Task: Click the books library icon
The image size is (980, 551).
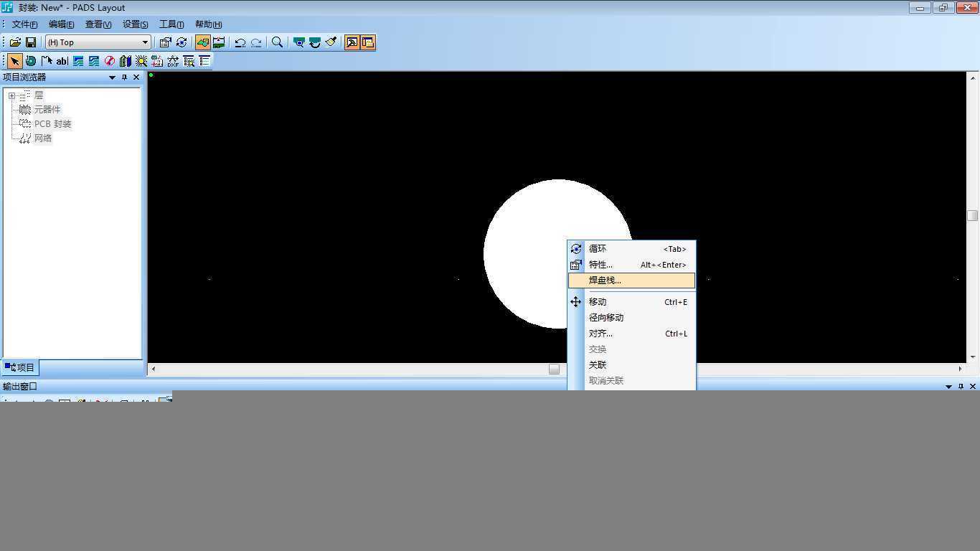Action: click(x=126, y=61)
